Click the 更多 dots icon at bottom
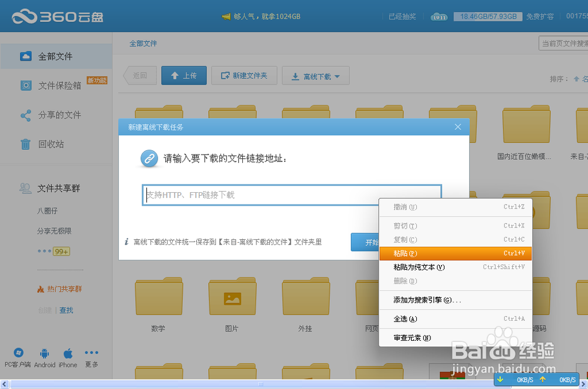This screenshot has height=389, width=588. 91,353
